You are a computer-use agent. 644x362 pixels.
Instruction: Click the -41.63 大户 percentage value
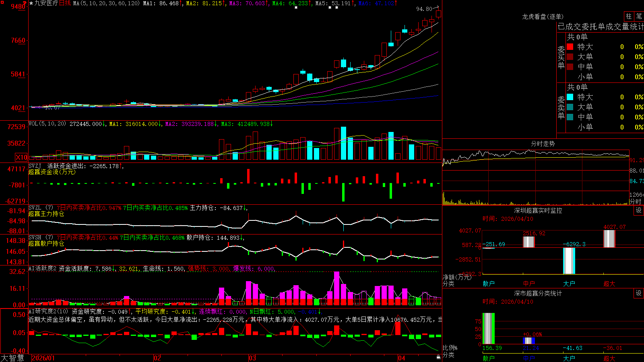click(573, 348)
